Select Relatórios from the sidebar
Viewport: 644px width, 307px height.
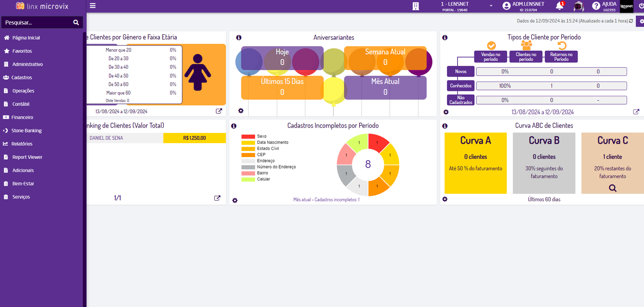pos(22,144)
